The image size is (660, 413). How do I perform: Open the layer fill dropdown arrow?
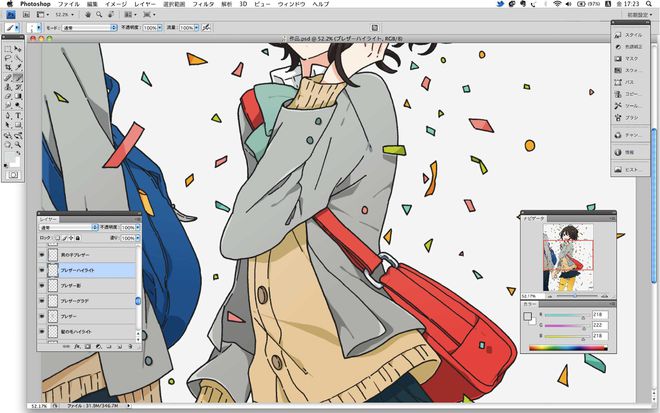[x=138, y=238]
